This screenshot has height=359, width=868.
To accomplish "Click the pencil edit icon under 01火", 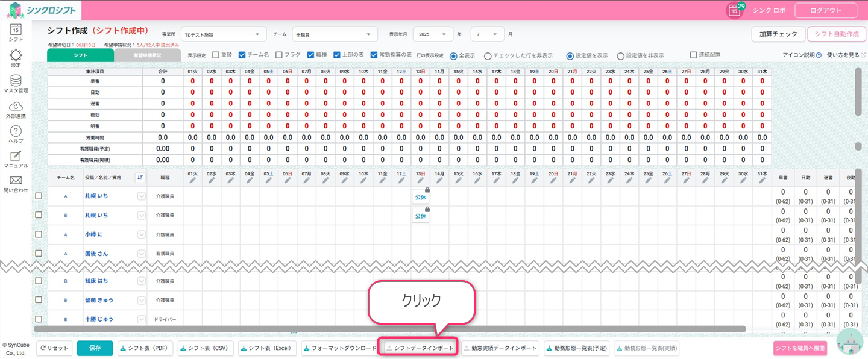I will (x=193, y=180).
